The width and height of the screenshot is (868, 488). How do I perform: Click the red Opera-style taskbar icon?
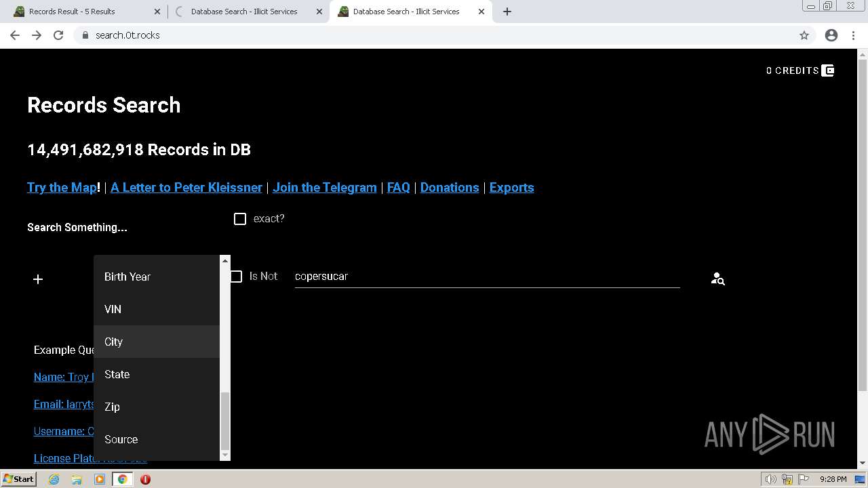[145, 479]
